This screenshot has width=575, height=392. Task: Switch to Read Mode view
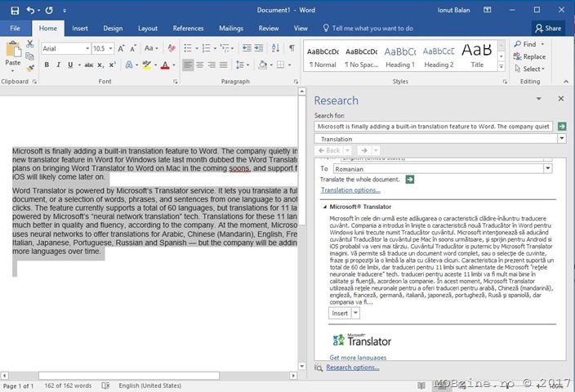pos(421,385)
